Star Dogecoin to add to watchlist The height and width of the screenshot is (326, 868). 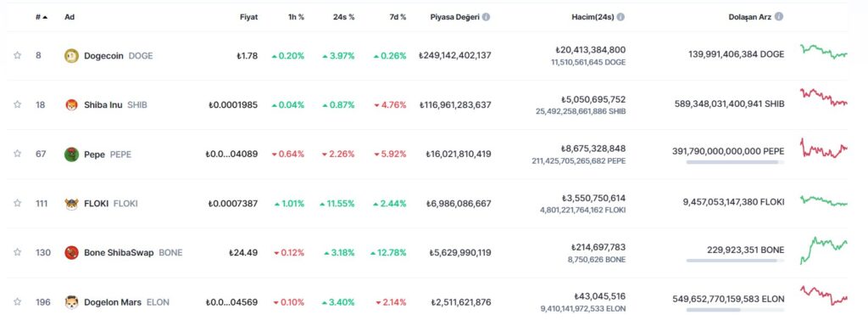point(17,55)
